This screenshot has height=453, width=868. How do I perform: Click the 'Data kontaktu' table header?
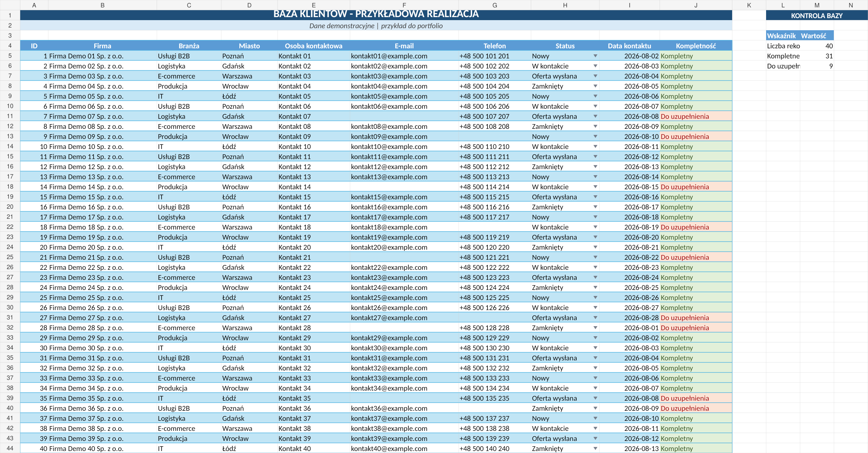(629, 46)
